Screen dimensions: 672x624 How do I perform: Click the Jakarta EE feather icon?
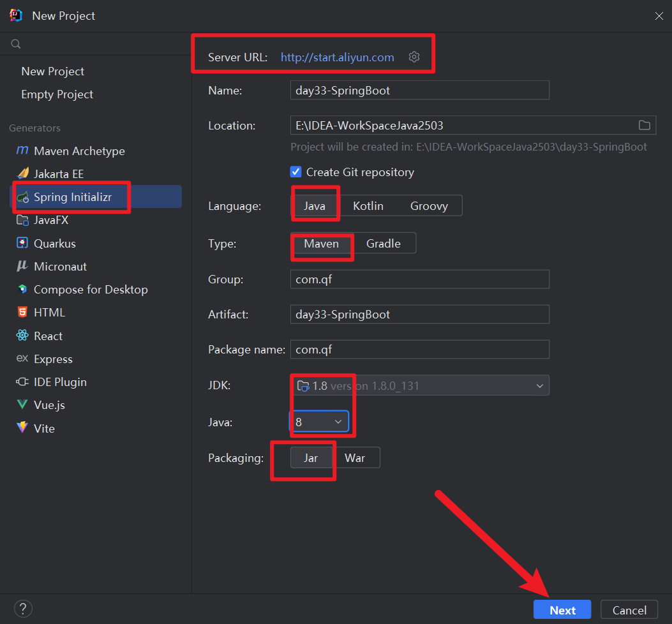[23, 173]
